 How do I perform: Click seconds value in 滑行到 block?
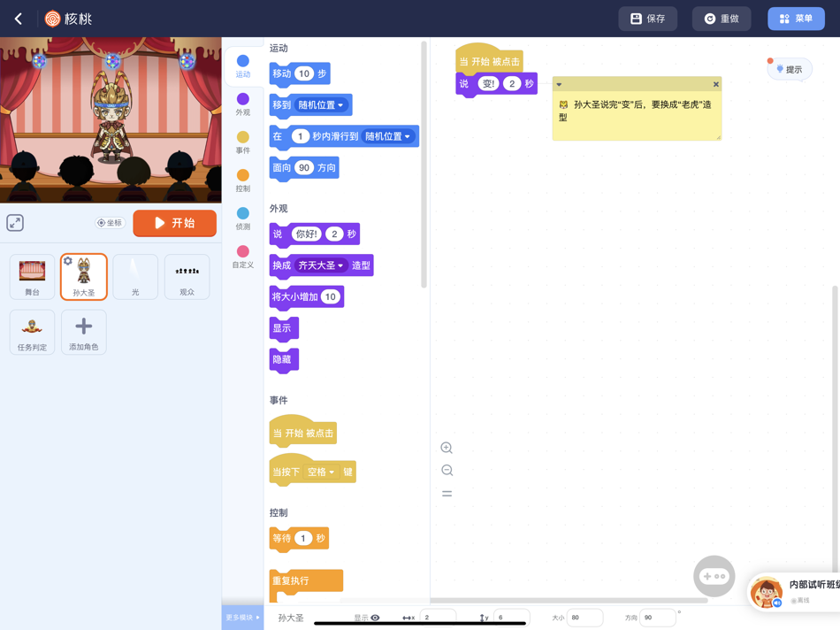pos(301,137)
